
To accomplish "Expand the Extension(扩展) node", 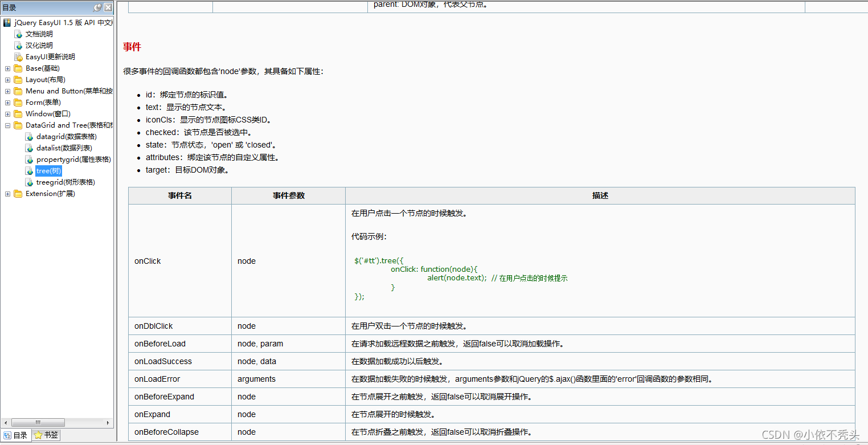I will [7, 193].
